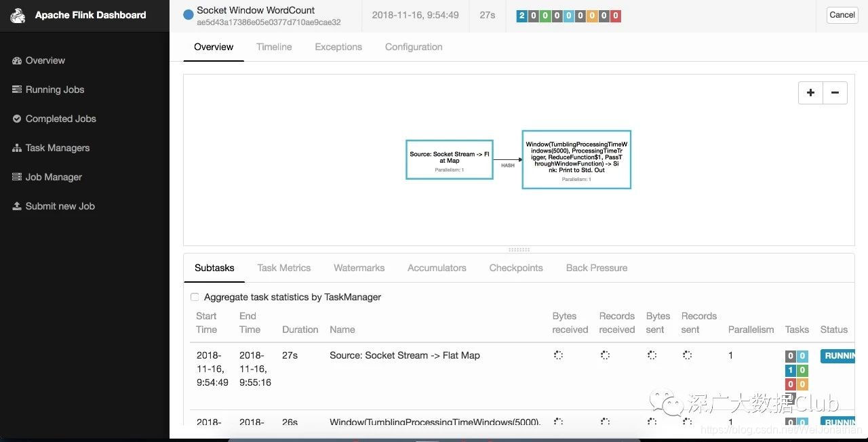The height and width of the screenshot is (442, 868).
Task: Click the Running Jobs list icon
Action: [x=17, y=89]
